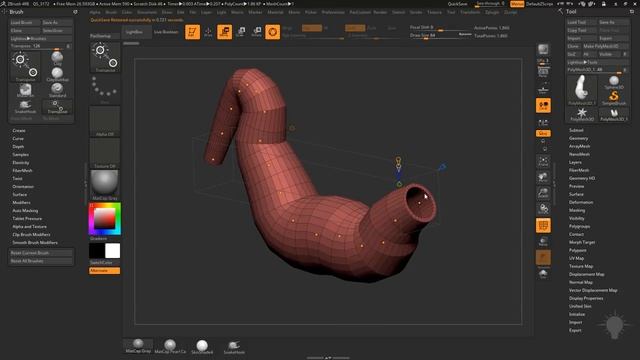The height and width of the screenshot is (360, 640).
Task: Select bottom MatCap Gray material shortcut
Action: tap(138, 346)
